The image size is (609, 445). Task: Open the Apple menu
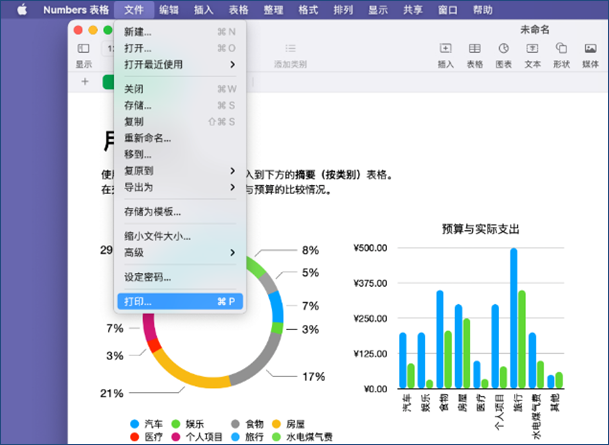pos(22,10)
